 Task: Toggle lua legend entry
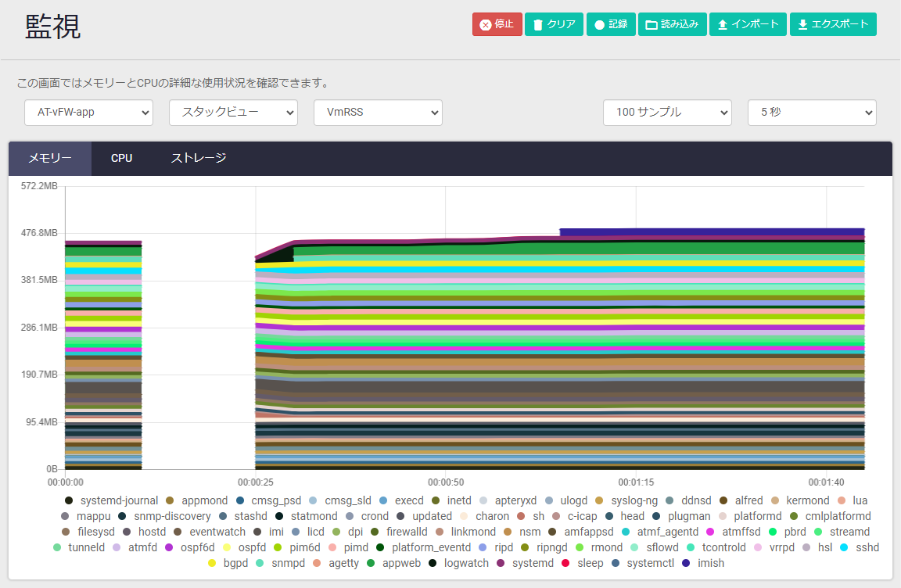point(853,500)
